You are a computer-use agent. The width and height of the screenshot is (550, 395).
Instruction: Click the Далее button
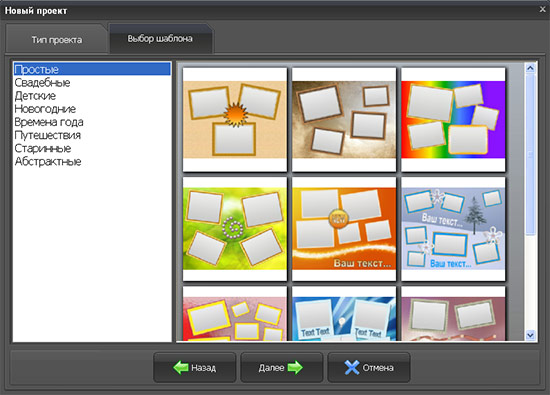click(281, 367)
